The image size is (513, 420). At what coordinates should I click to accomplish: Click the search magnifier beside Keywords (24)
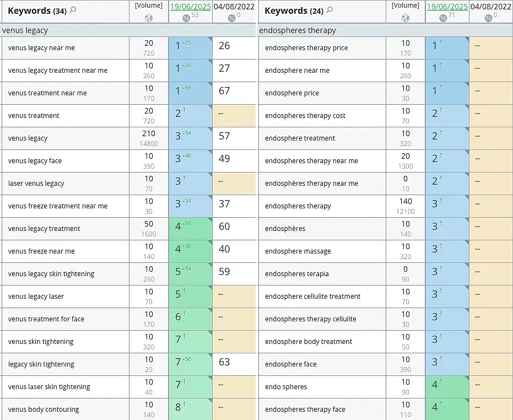point(330,10)
